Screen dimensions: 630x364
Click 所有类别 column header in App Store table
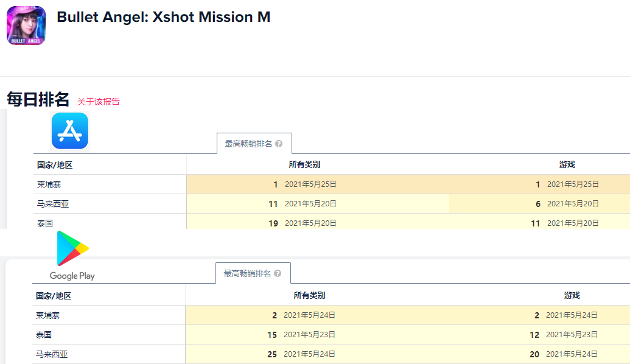[304, 165]
